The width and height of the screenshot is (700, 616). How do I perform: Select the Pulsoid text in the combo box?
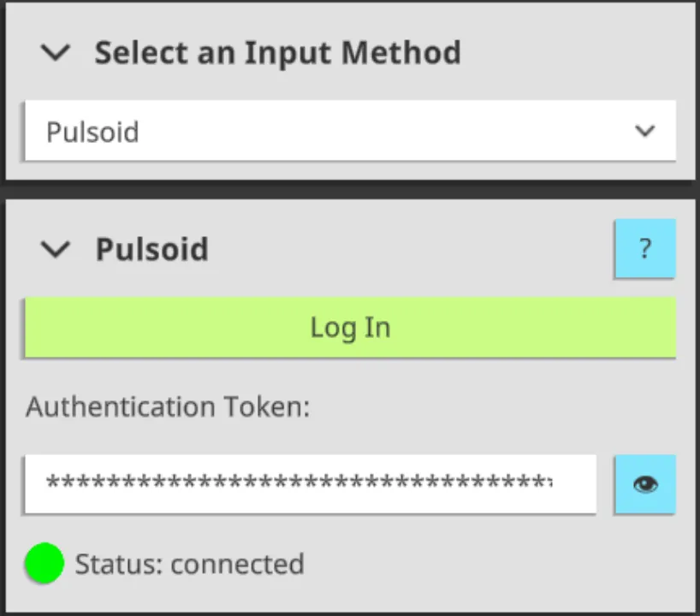pos(93,132)
